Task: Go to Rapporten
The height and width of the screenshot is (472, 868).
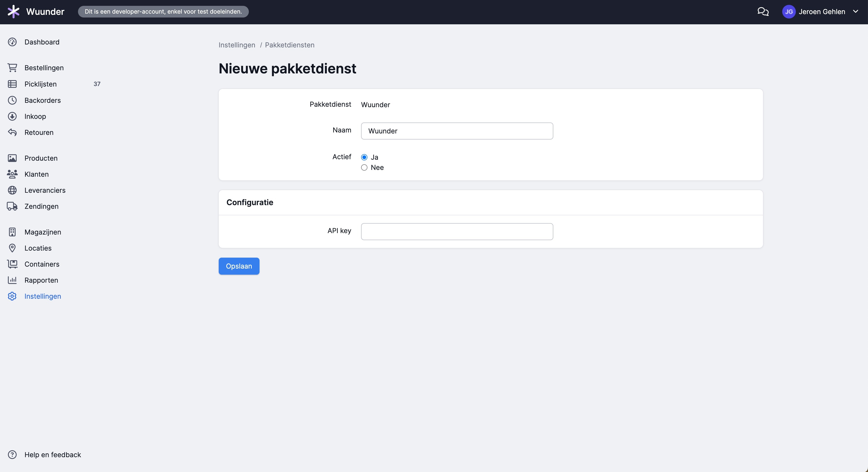Action: [x=41, y=280]
